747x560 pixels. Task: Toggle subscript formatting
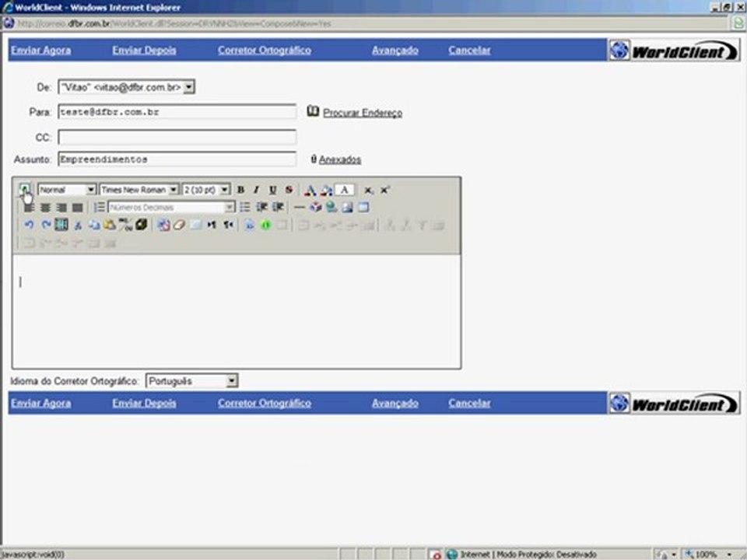click(368, 191)
